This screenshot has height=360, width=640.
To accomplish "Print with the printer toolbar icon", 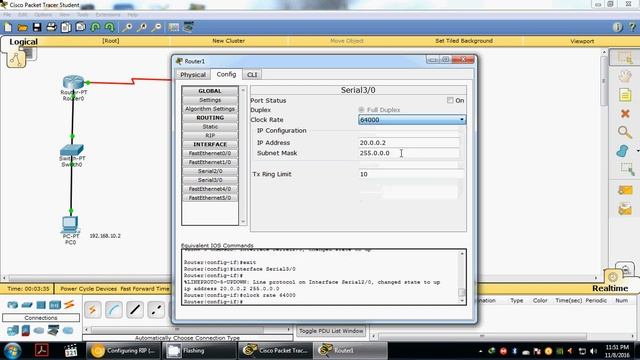I will 51,27.
